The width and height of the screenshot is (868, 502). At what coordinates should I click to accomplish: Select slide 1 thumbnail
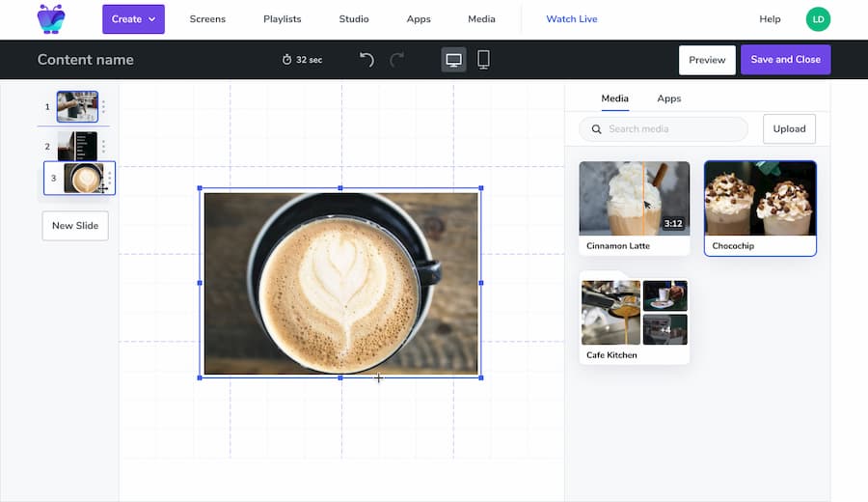tap(77, 107)
